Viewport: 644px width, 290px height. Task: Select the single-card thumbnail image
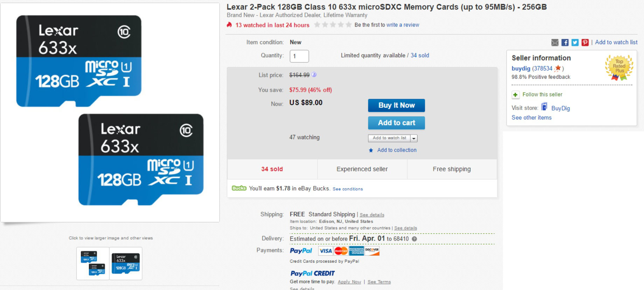(x=126, y=263)
